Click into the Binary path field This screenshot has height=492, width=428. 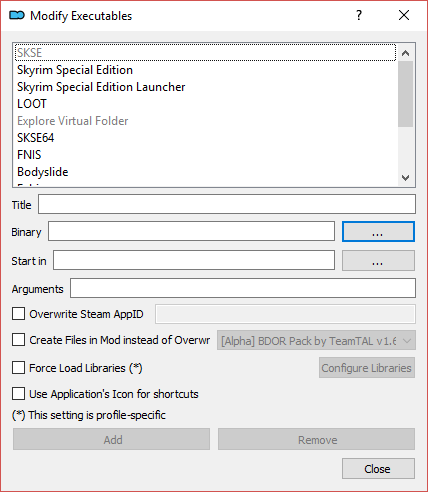(191, 231)
